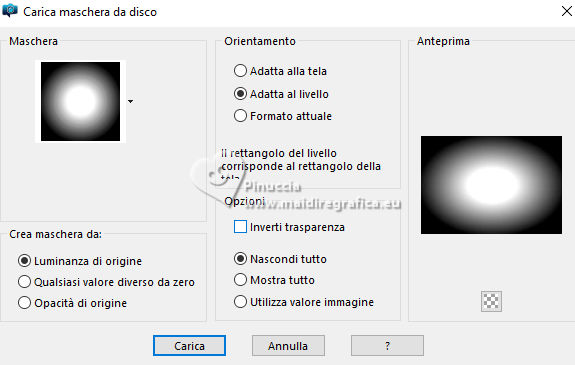Select Adatta alla tela orientation option

click(240, 71)
